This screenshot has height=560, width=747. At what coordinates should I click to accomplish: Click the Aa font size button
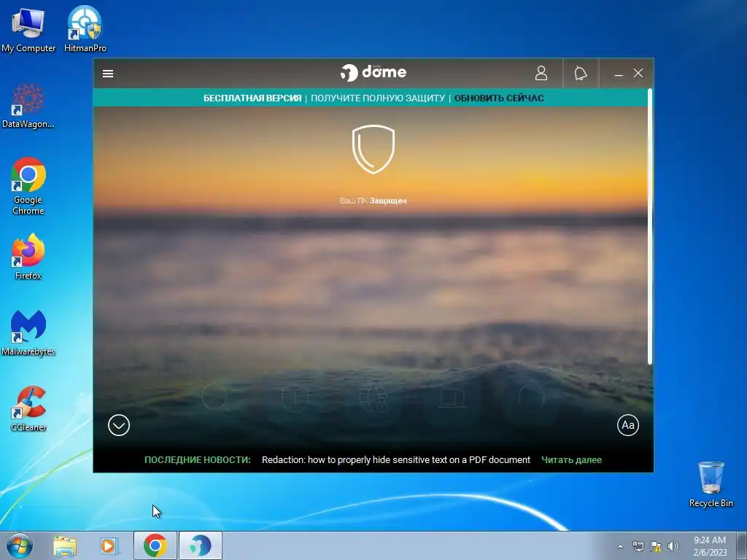pos(628,425)
